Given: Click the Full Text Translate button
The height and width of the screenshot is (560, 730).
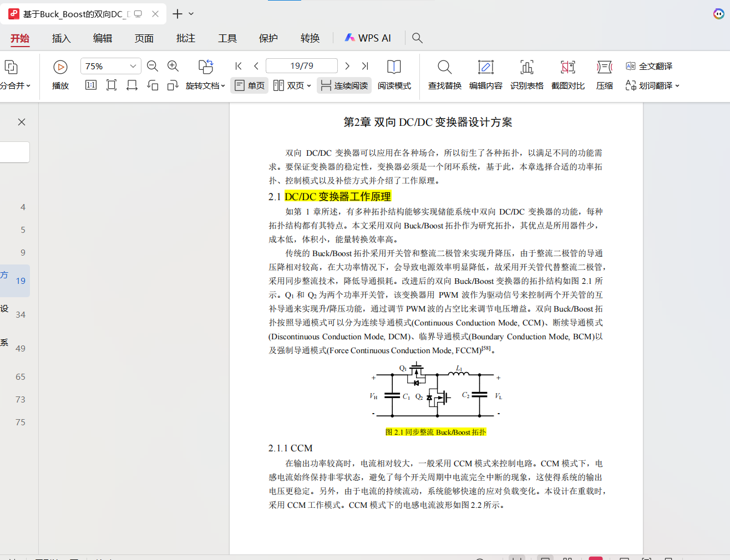Looking at the screenshot, I should pos(649,66).
